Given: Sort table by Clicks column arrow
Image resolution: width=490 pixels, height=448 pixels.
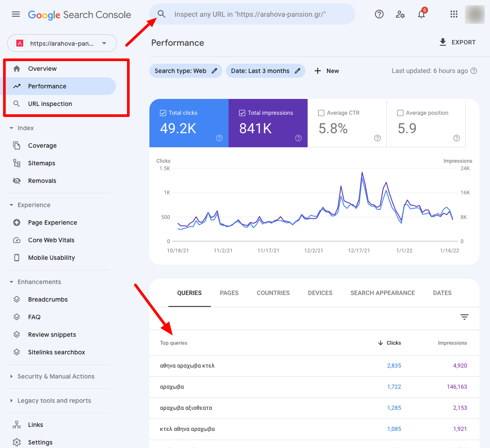Looking at the screenshot, I should 380,343.
